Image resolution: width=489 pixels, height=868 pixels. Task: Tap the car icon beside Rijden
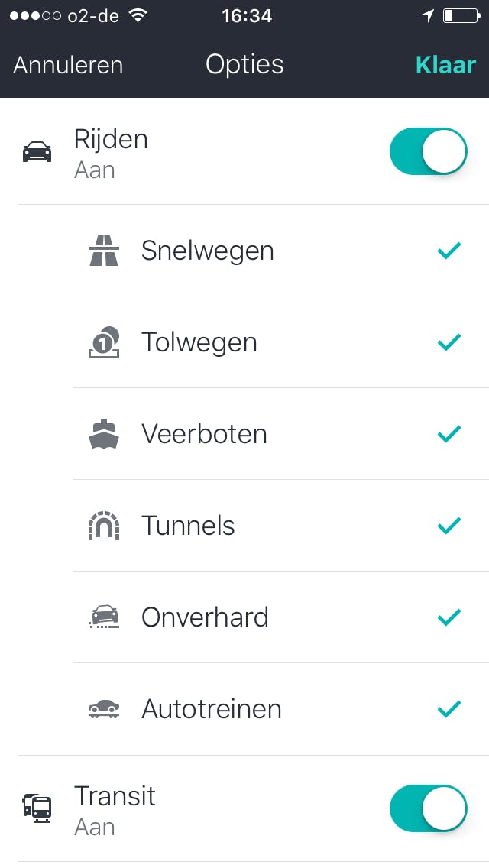37,153
